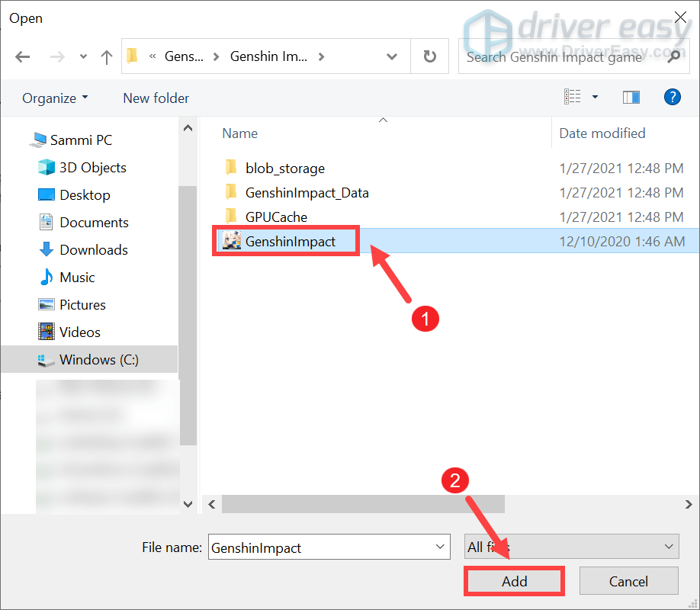Click the forward navigation arrow
Screen dimensions: 700x610
(57, 56)
